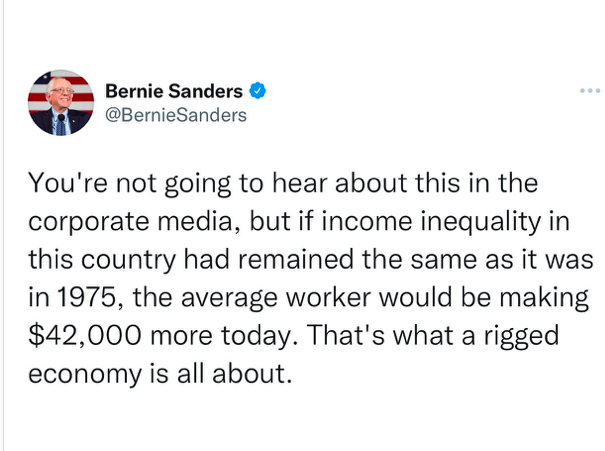Click "this country" in the tweet text
Viewport: 605px width, 451px height.
101,259
